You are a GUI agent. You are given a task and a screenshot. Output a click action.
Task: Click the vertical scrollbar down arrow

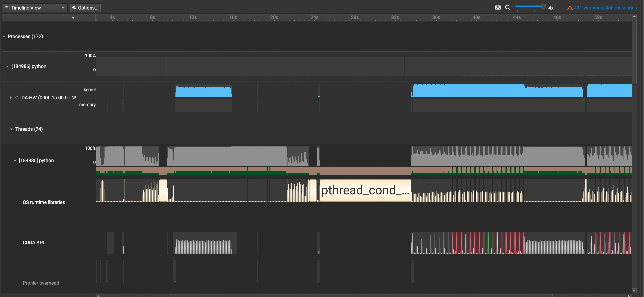634,290
